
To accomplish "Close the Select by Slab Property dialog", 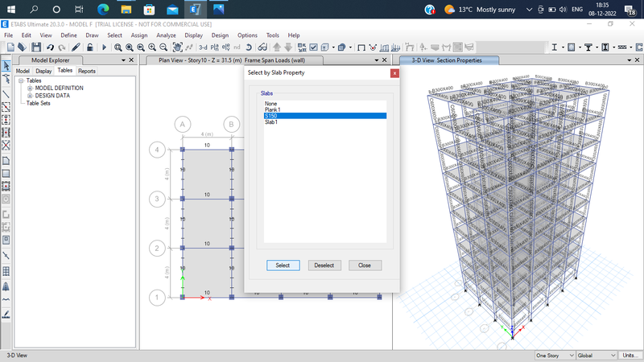I will 394,73.
